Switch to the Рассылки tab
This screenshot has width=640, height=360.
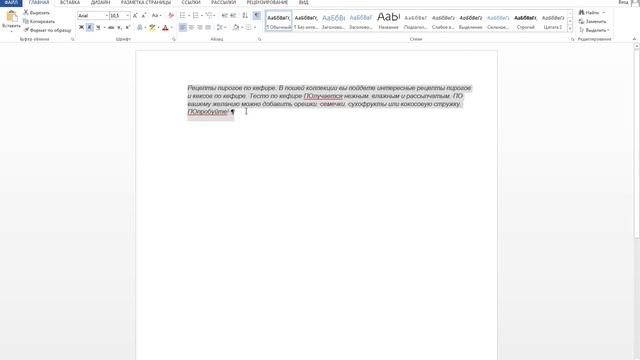coord(223,2)
